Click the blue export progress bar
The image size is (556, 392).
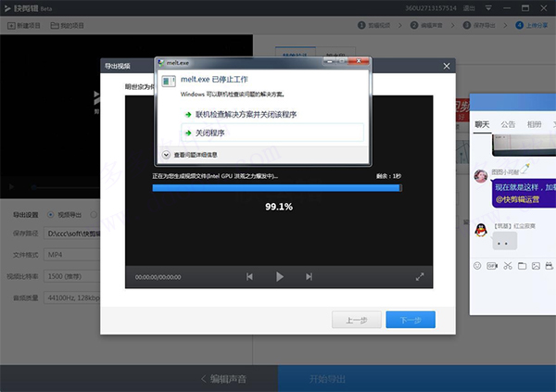pos(277,188)
